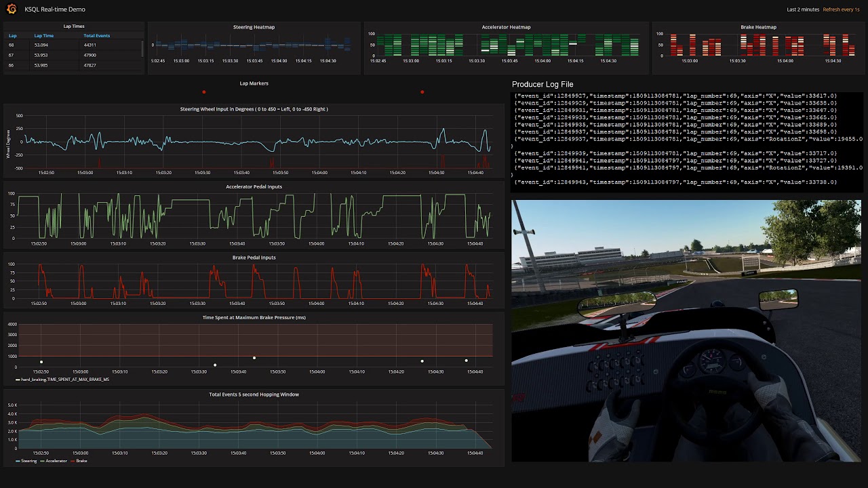Open the Steering Heatmap panel title
868x488 pixels.
pos(254,27)
